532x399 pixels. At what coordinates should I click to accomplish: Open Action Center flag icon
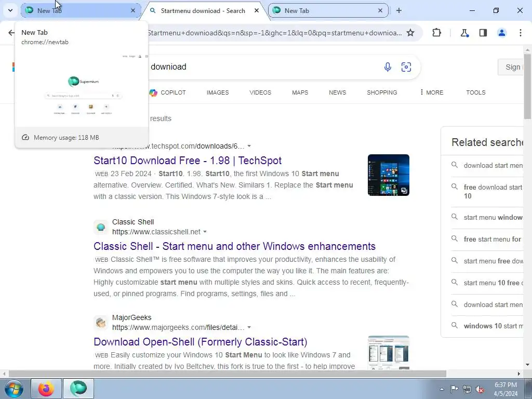click(454, 389)
